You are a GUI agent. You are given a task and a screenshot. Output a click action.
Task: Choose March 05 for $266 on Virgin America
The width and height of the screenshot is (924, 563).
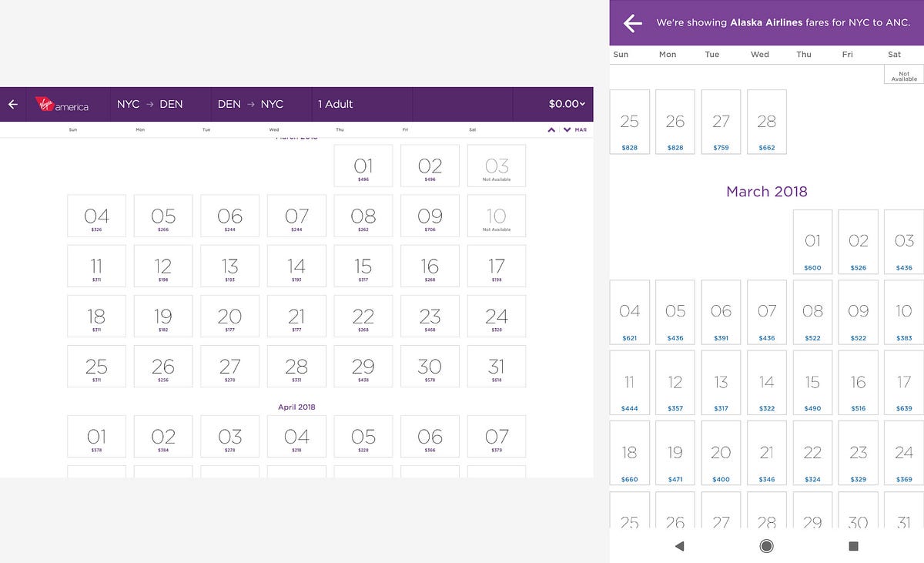[163, 216]
